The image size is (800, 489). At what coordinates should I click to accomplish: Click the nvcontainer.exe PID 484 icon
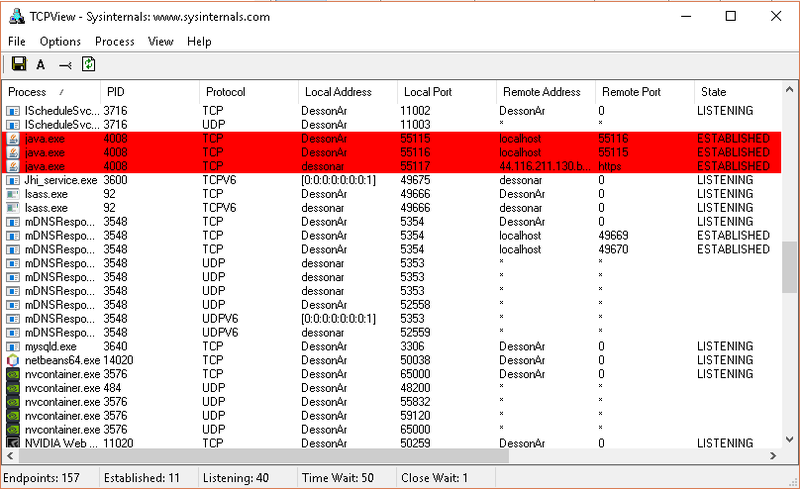pos(13,388)
